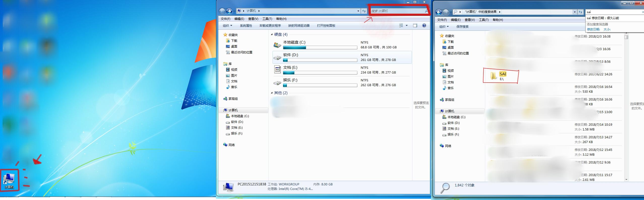Click the search results vertical scrollbar down arrow
The width and height of the screenshot is (644, 200).
(x=626, y=179)
